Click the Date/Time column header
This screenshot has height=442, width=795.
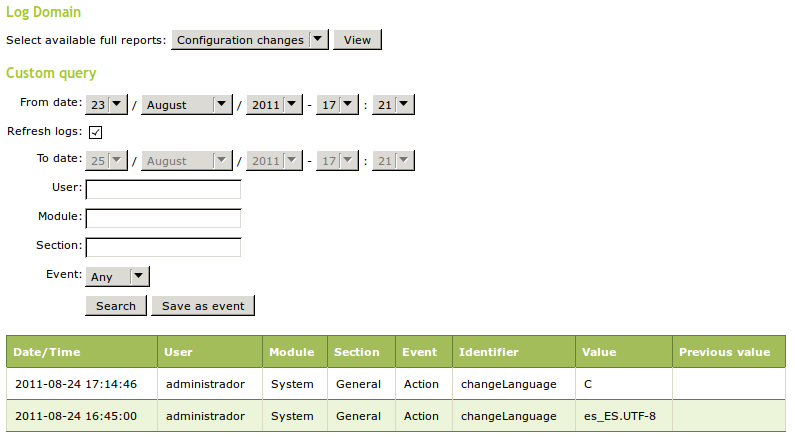(x=47, y=352)
